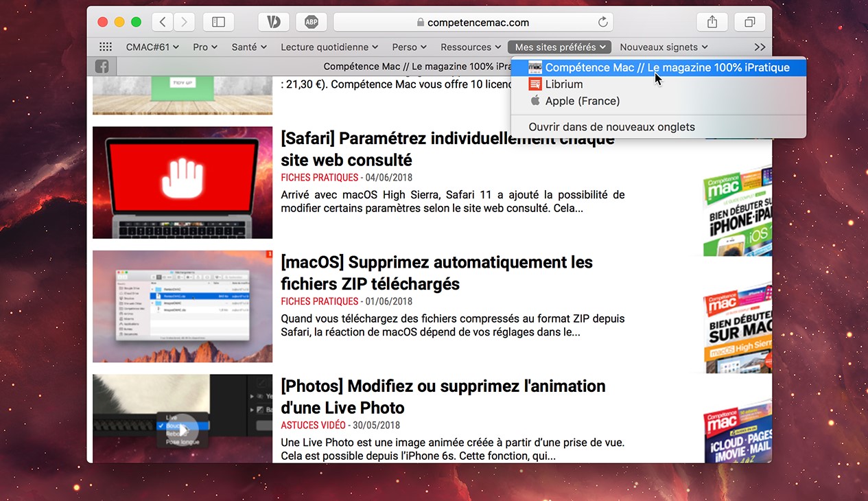Expand the CMAC#61 bookmarks folder
Viewport: 868px width, 501px height.
click(x=152, y=47)
